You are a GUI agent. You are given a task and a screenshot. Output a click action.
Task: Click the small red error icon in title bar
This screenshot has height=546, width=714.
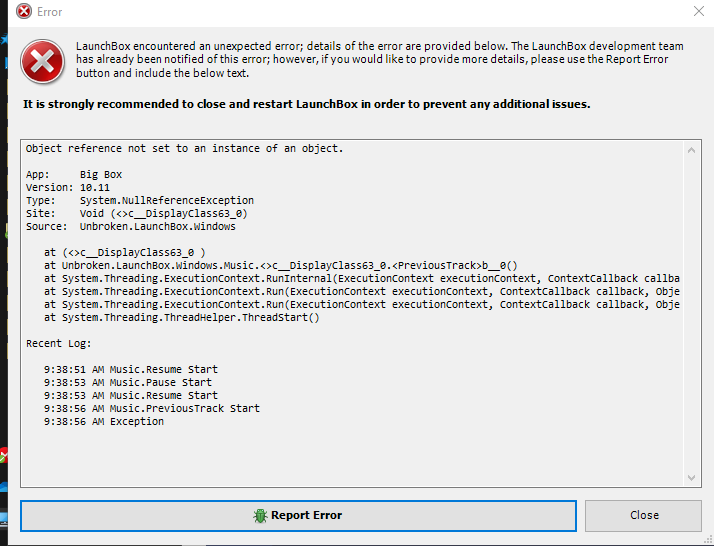(24, 11)
